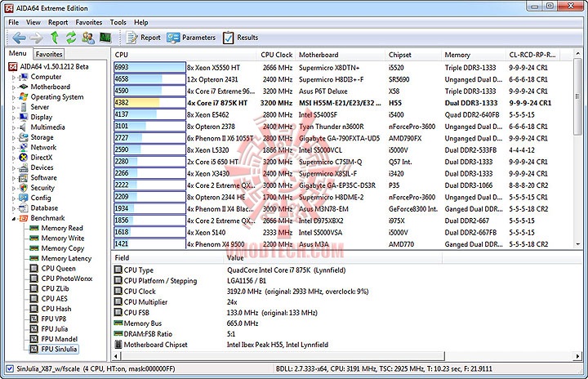Open the Report toolbar button

point(144,38)
